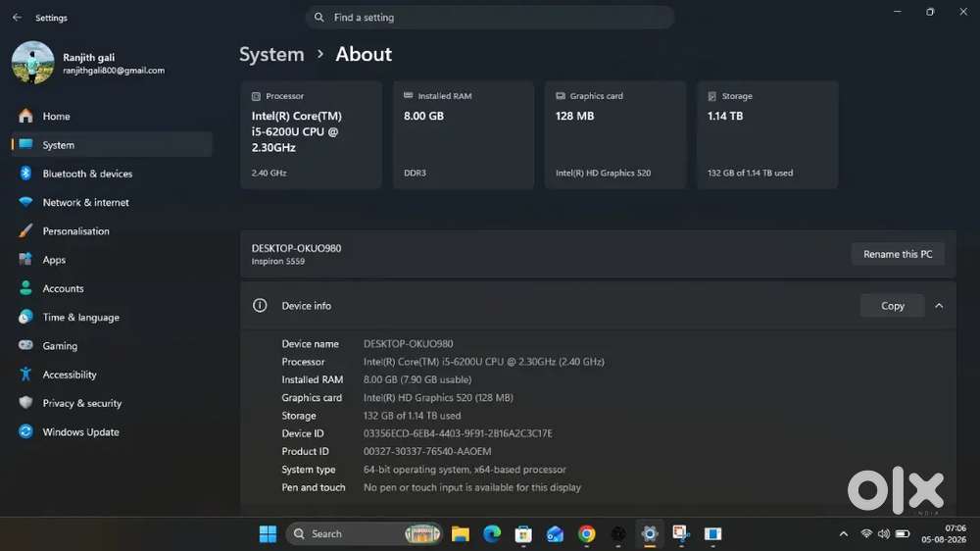This screenshot has height=551, width=980.
Task: Open the Home settings page
Action: pyautogui.click(x=112, y=117)
